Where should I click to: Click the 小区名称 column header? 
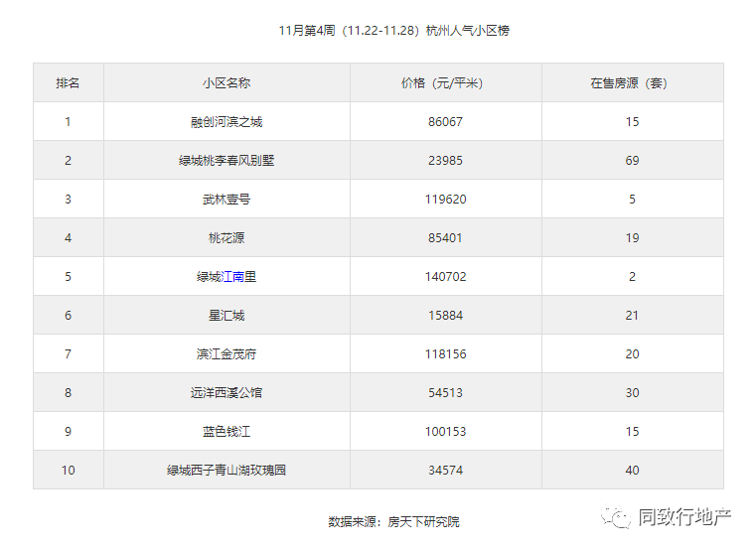point(227,83)
